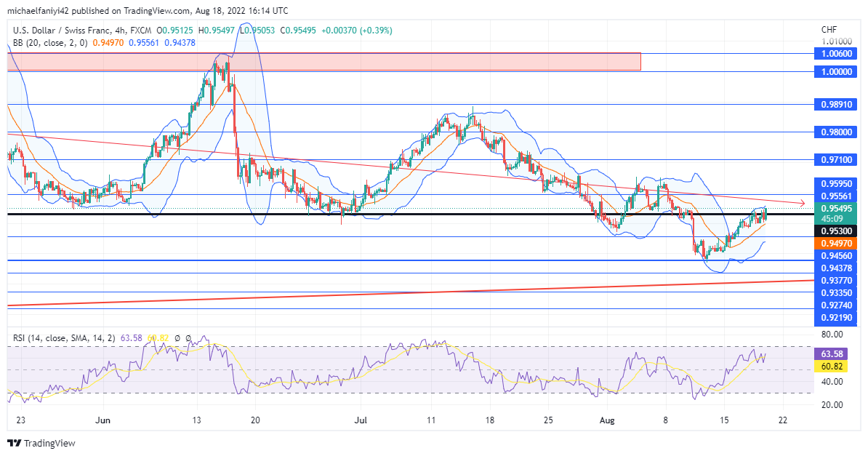Click the high value H0.95497 in the legend

click(x=217, y=31)
